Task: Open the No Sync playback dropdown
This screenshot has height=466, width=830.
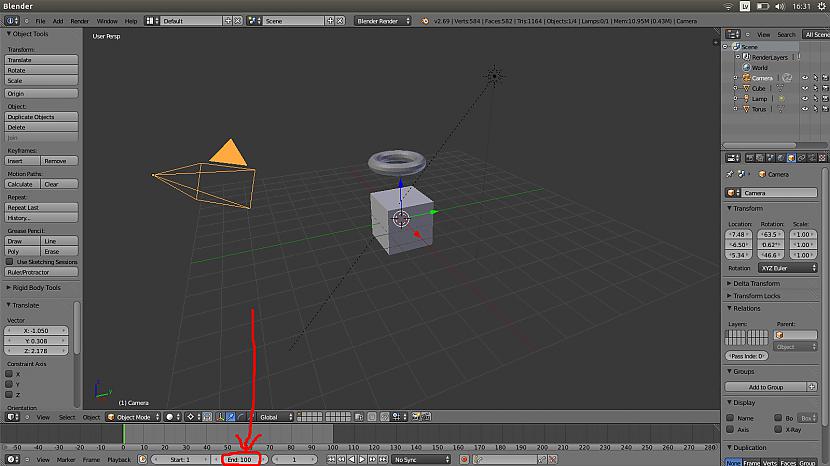Action: pyautogui.click(x=421, y=459)
